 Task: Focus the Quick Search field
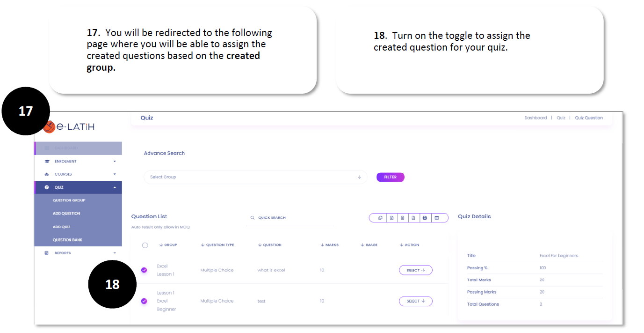click(x=290, y=218)
